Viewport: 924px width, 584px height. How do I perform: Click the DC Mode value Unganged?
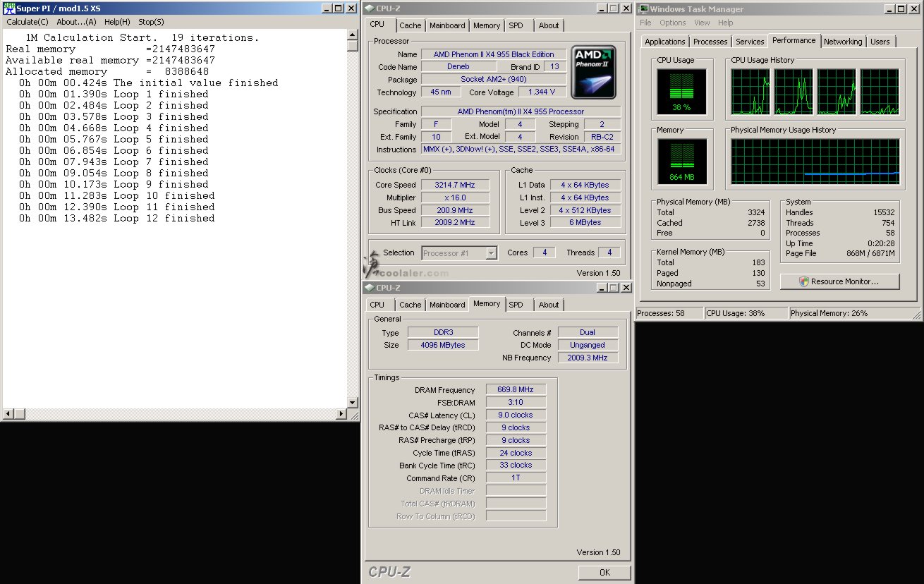click(x=588, y=345)
